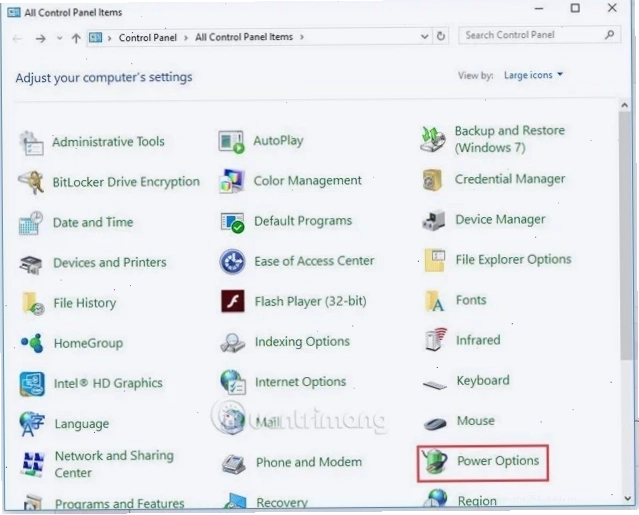Click the Credential Manager safe icon

click(432, 180)
